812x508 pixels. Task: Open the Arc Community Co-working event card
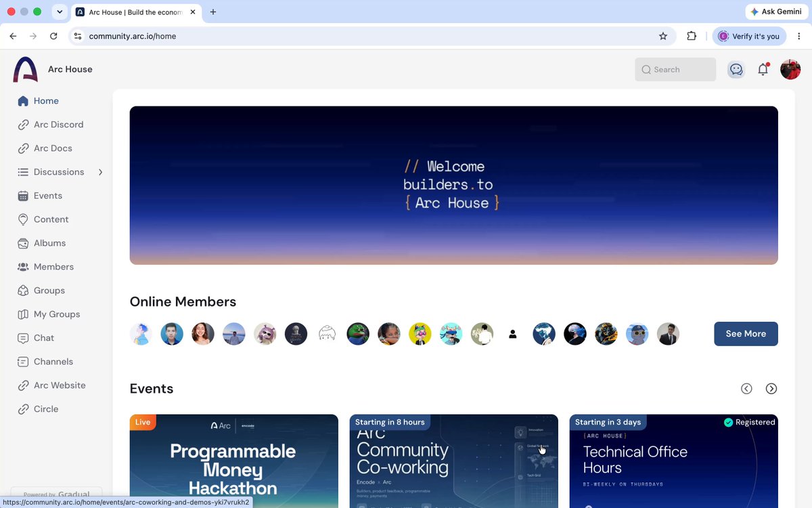tap(454, 461)
